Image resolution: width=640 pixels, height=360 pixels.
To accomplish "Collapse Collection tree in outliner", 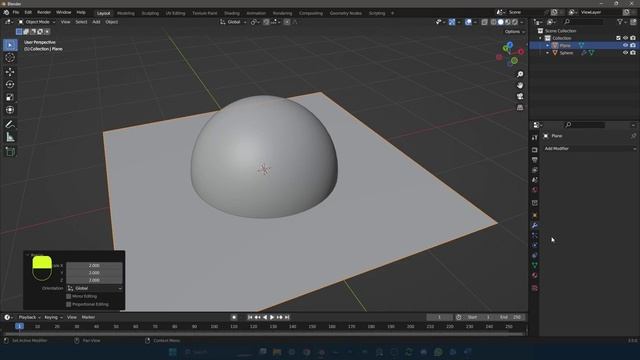I will tap(540, 38).
